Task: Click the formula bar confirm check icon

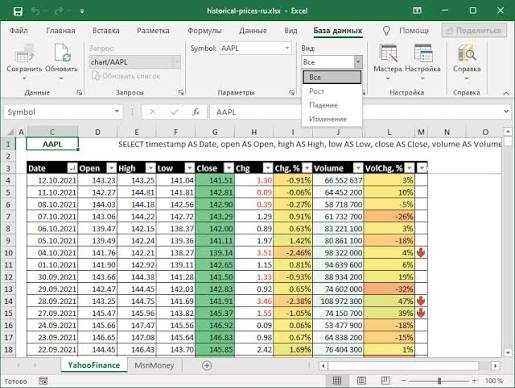Action: (174, 112)
